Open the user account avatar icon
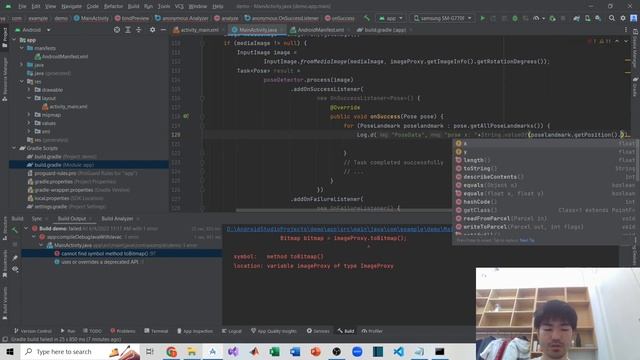 633,18
